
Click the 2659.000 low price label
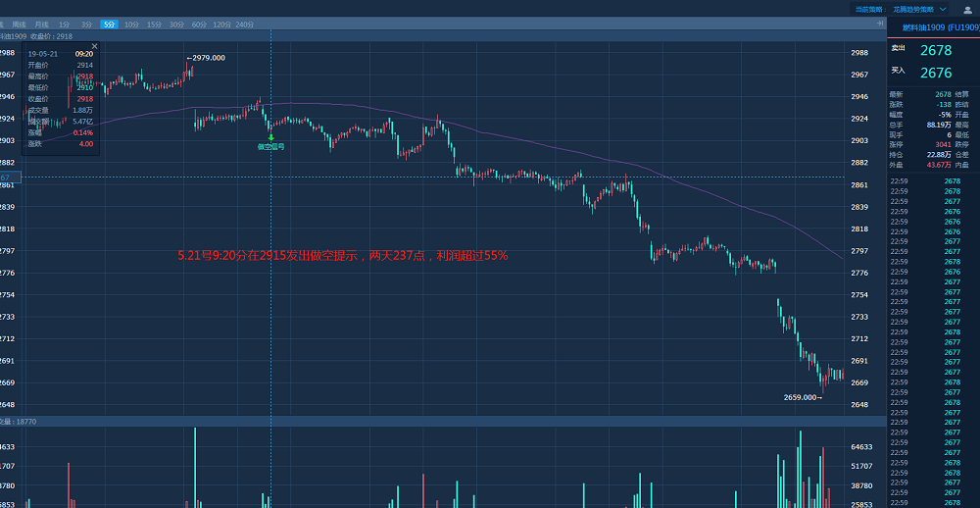click(x=802, y=397)
